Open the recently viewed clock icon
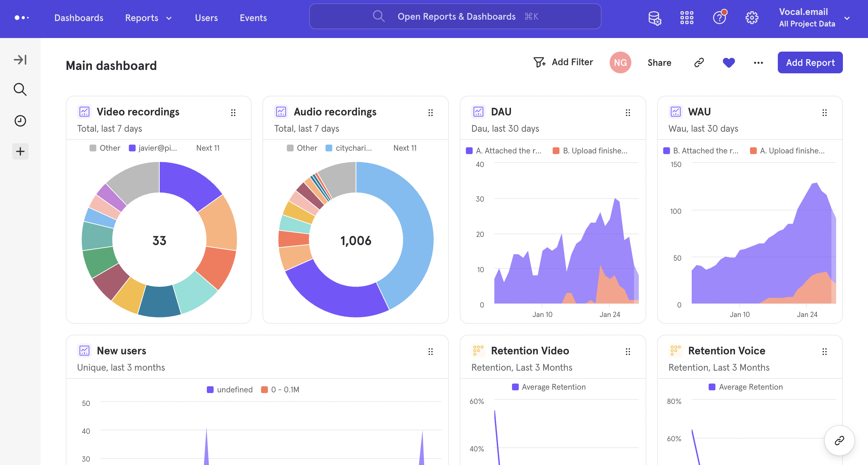Image resolution: width=868 pixels, height=465 pixels. (20, 121)
